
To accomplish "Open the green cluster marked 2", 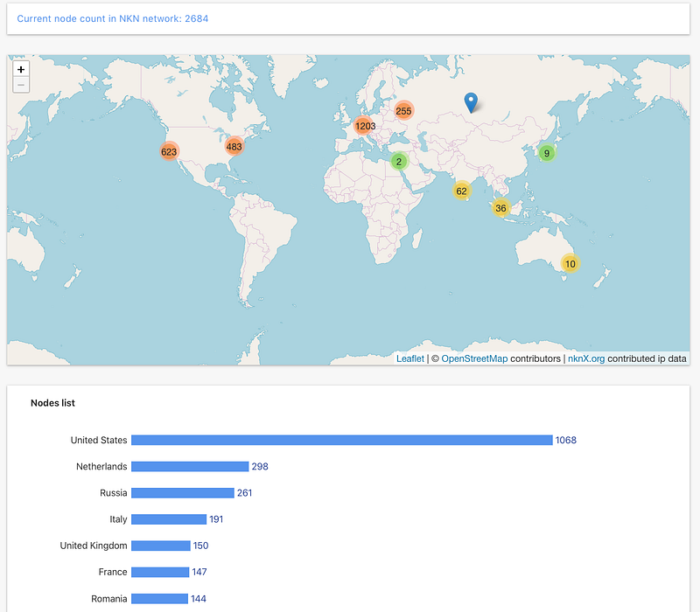I will [399, 162].
